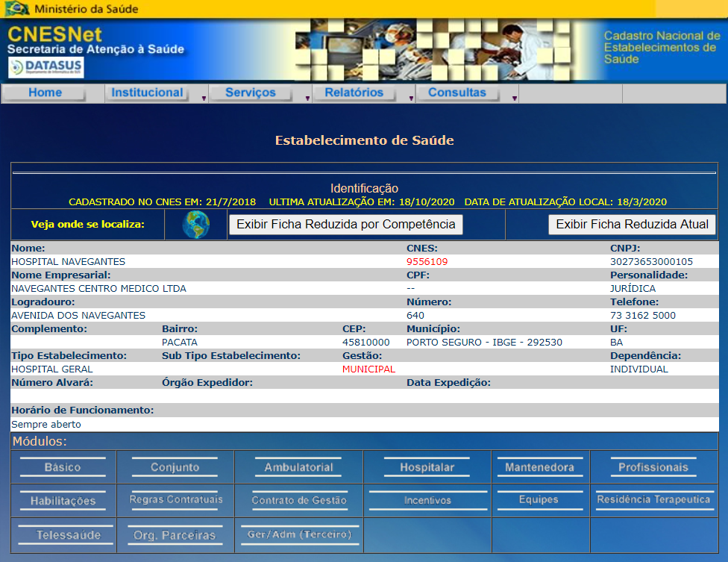
Task: Click the Ministério da Saúde header text
Action: 87,9
